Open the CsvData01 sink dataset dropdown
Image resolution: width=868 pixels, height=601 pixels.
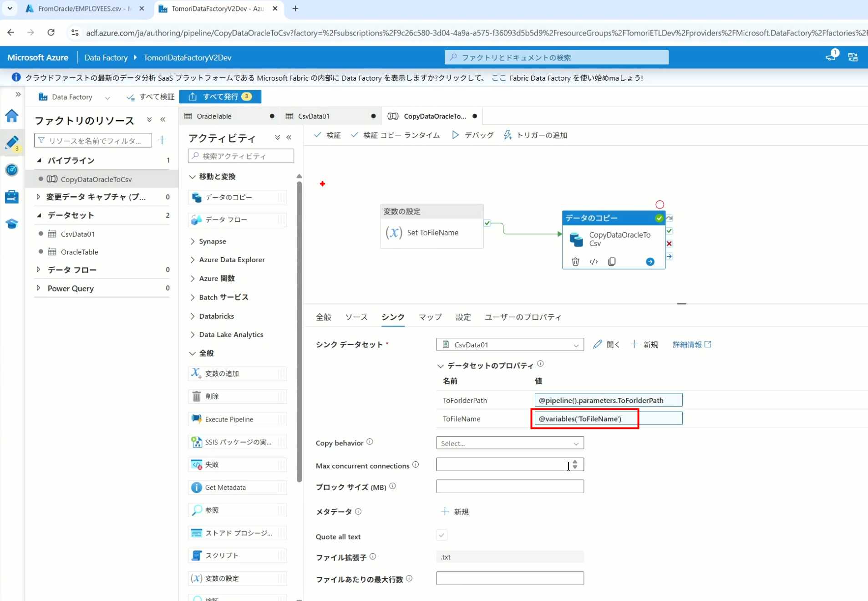(509, 345)
